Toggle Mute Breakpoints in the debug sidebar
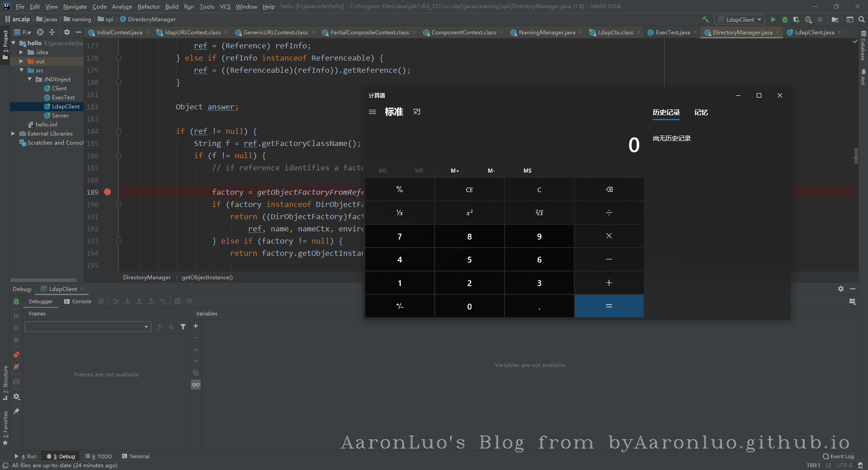 click(x=16, y=367)
